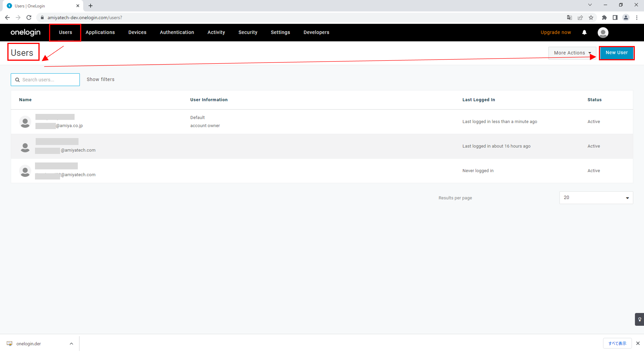
Task: Go forward in browser history
Action: point(18,17)
